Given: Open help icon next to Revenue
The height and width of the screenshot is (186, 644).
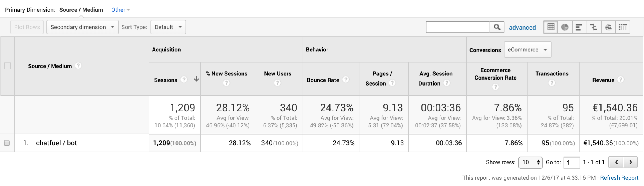Looking at the screenshot, I should [620, 80].
